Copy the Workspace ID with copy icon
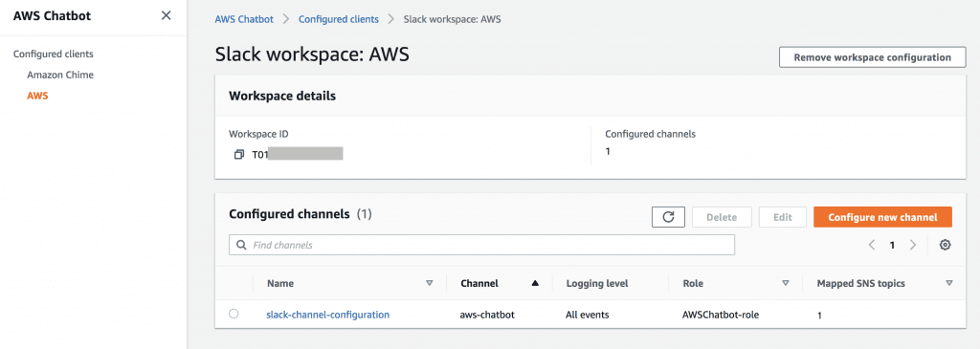Screen dimensions: 980x349 tap(238, 154)
